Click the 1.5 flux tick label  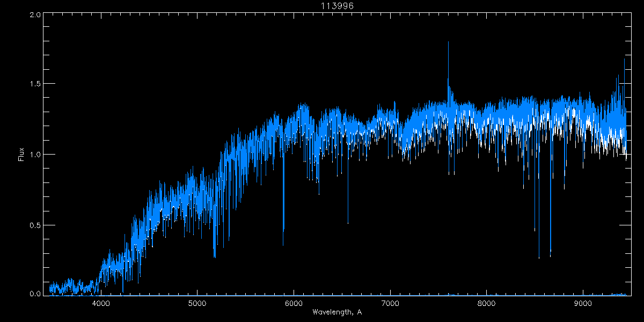point(35,84)
